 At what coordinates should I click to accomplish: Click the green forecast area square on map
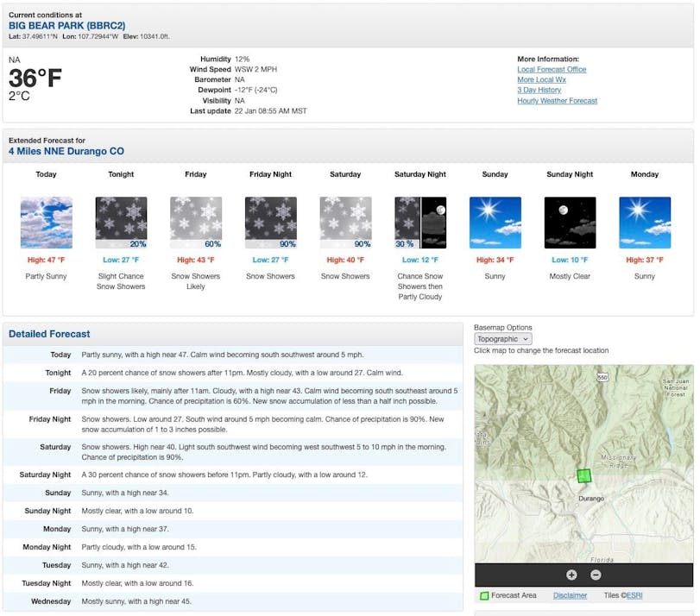click(x=584, y=475)
